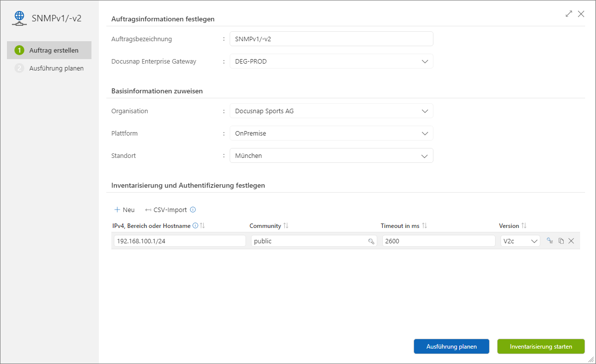Sort the Version column
Screen dimensions: 596x364
[524, 225]
